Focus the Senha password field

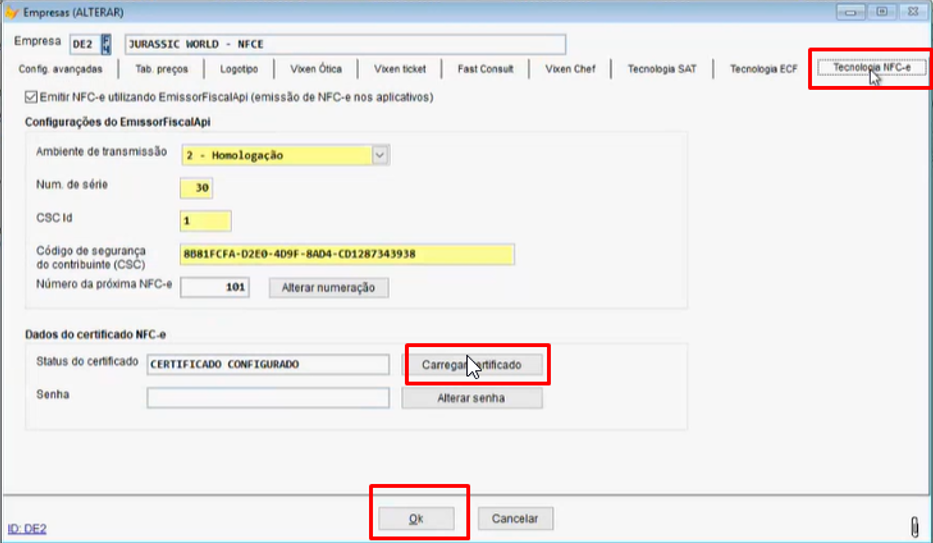click(267, 398)
